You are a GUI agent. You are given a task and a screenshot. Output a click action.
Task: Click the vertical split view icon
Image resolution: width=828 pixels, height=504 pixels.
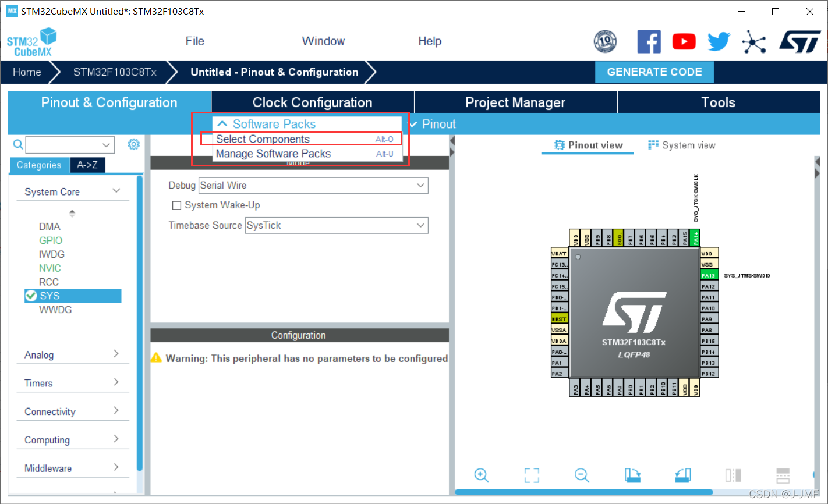733,475
